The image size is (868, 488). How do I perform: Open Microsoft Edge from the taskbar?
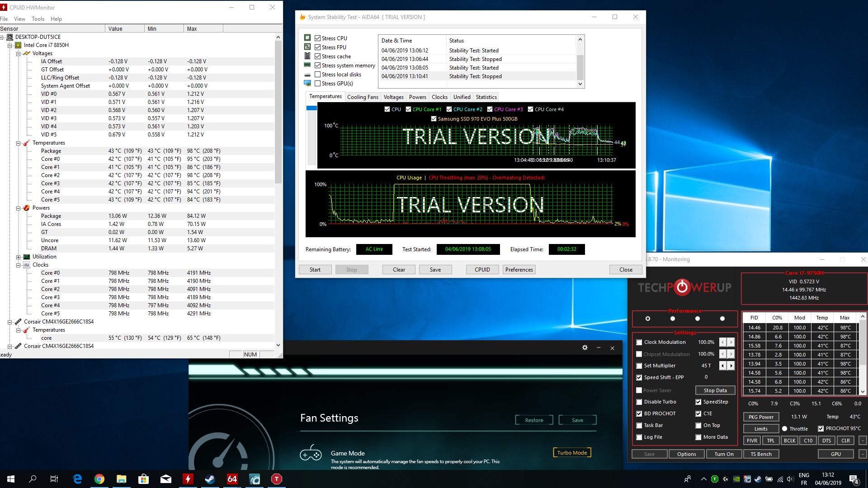coord(77,479)
